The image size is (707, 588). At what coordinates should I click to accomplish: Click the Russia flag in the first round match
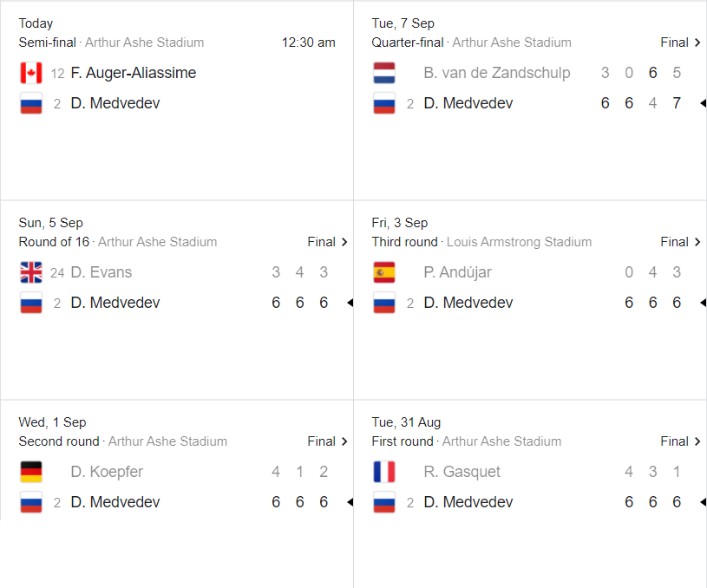click(384, 502)
